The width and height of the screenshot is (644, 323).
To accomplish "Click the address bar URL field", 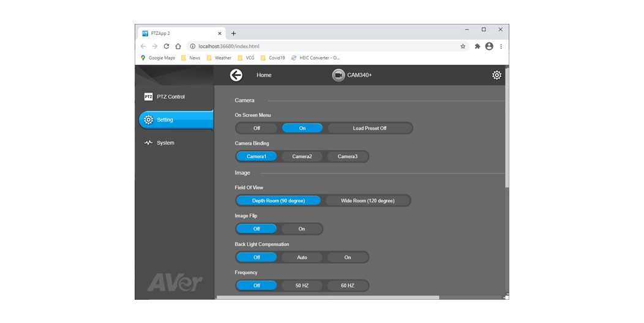I will point(328,46).
